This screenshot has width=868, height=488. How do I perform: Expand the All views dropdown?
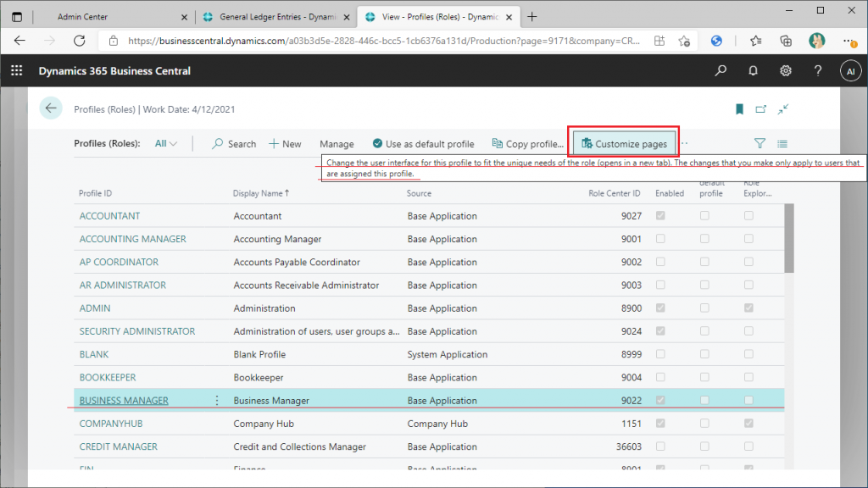(x=165, y=143)
